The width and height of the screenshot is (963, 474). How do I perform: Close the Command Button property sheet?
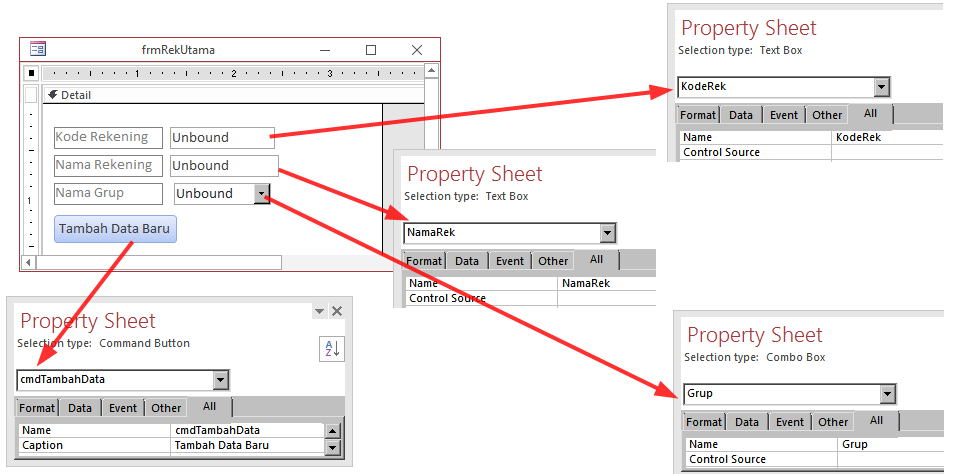pos(337,311)
